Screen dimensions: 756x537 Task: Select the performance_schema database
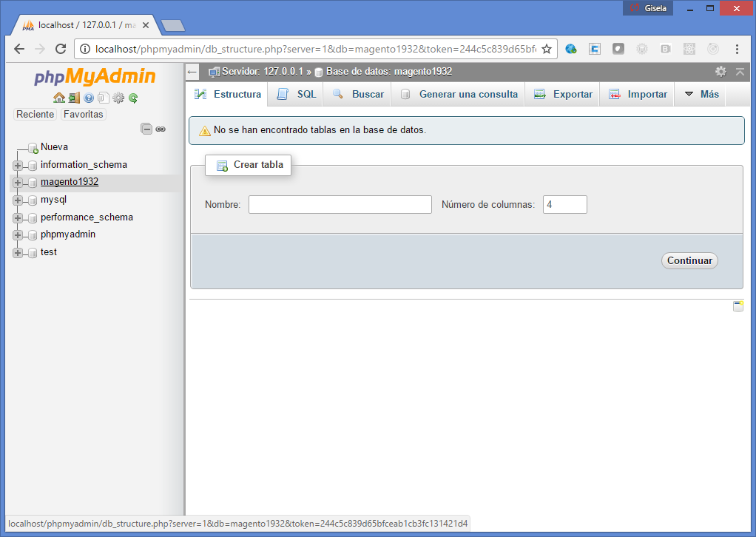(87, 217)
